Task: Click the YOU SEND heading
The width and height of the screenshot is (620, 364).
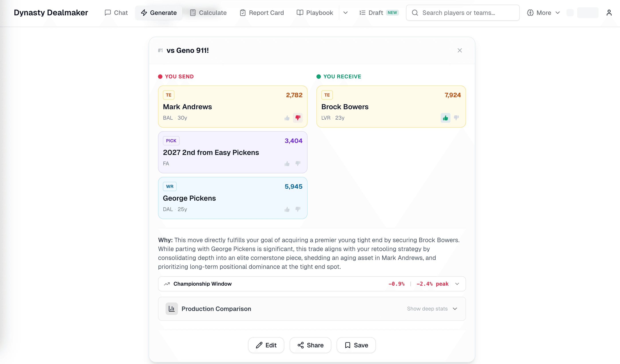Action: point(179,77)
